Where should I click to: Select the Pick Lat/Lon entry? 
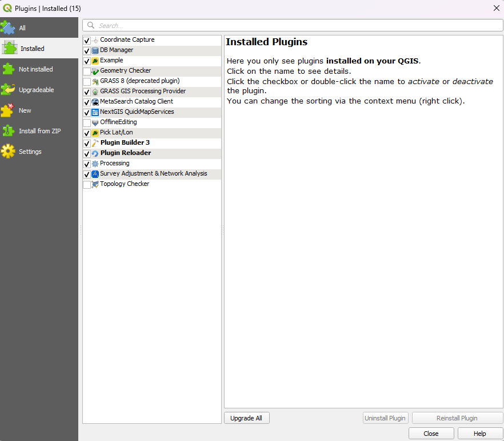tap(152, 133)
